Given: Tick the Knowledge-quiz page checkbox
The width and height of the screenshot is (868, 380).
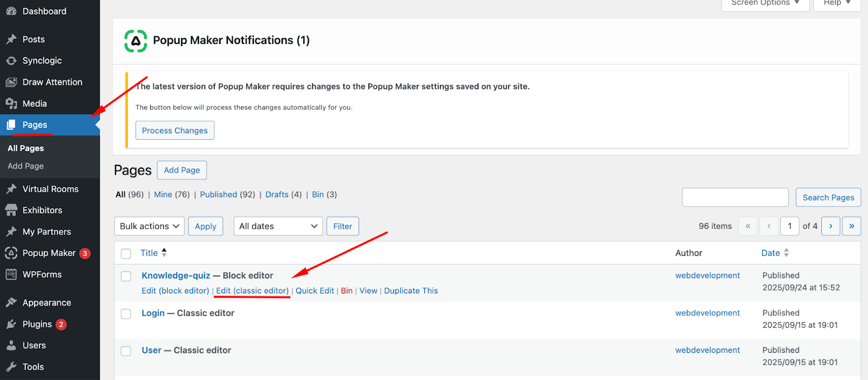Looking at the screenshot, I should (x=126, y=276).
